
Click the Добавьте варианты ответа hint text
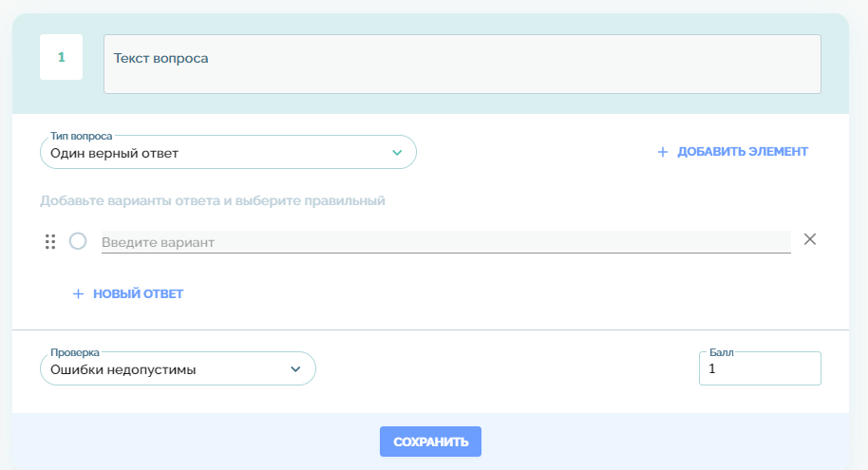point(212,201)
